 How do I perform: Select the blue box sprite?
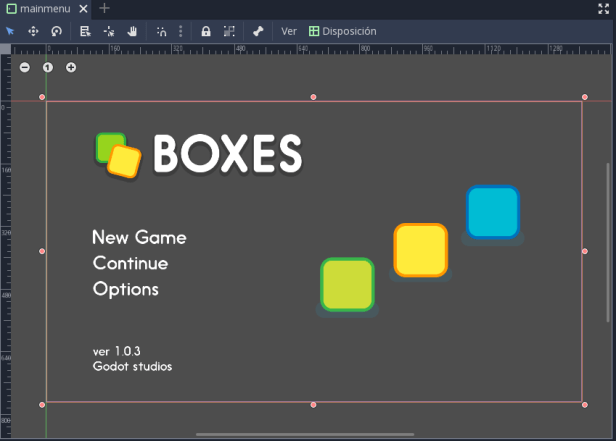tap(493, 214)
